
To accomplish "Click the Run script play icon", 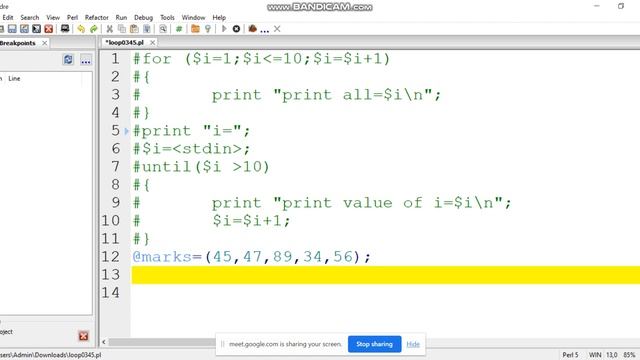I will point(224,29).
